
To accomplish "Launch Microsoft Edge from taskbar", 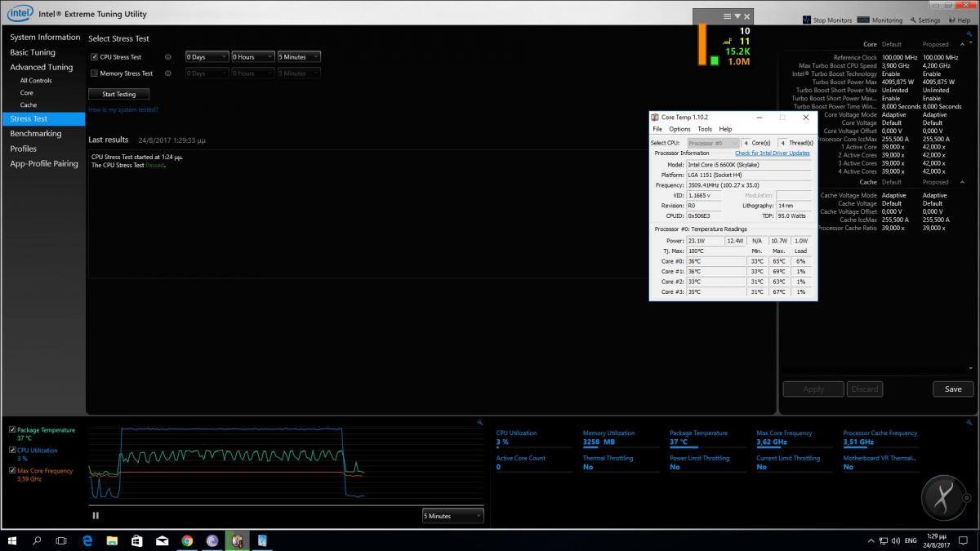I will (87, 540).
